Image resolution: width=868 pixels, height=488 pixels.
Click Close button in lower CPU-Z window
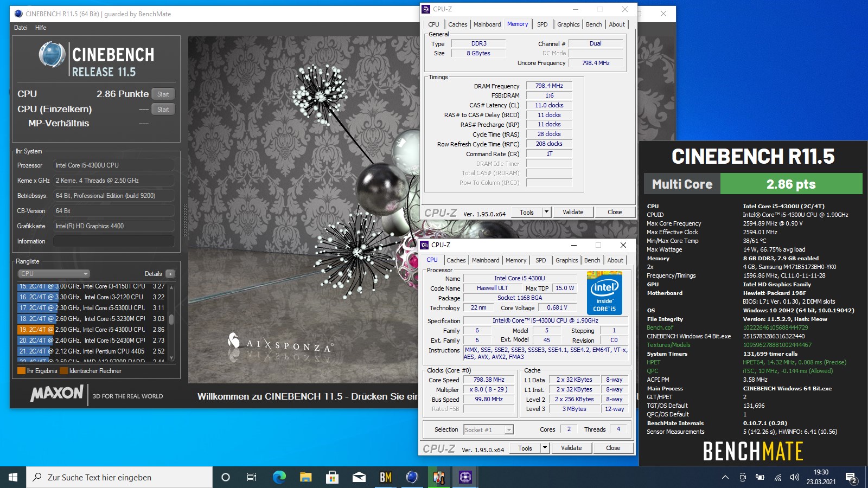click(613, 448)
